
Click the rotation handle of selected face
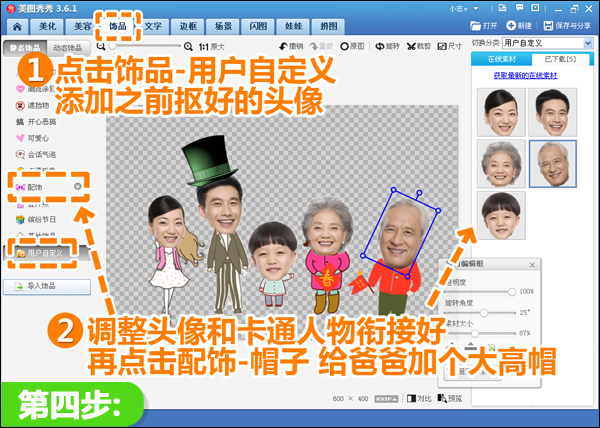point(419,193)
